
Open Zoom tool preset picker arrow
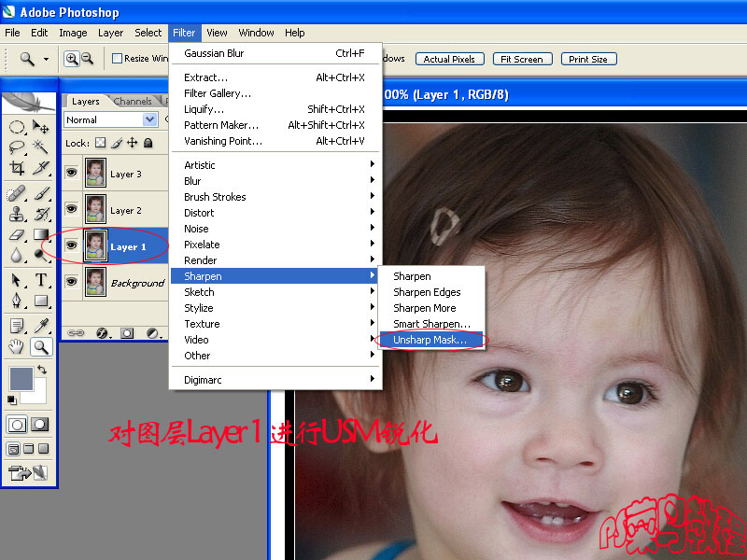click(x=46, y=59)
